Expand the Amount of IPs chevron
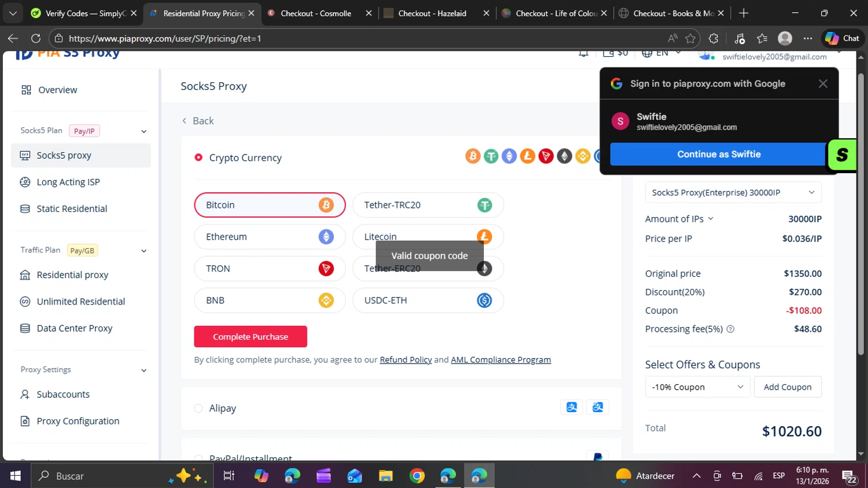 [x=711, y=219]
